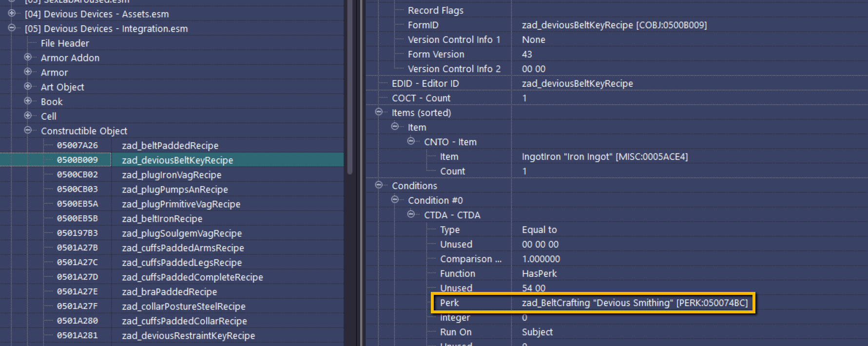Click the IngotIron "Iron Ingot" item value
Image resolution: width=868 pixels, height=346 pixels.
(x=605, y=156)
